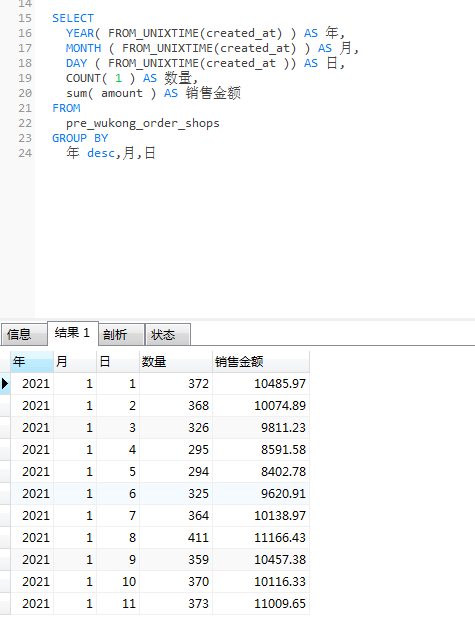Select the current row indicator arrow
475x631 pixels.
[5, 384]
